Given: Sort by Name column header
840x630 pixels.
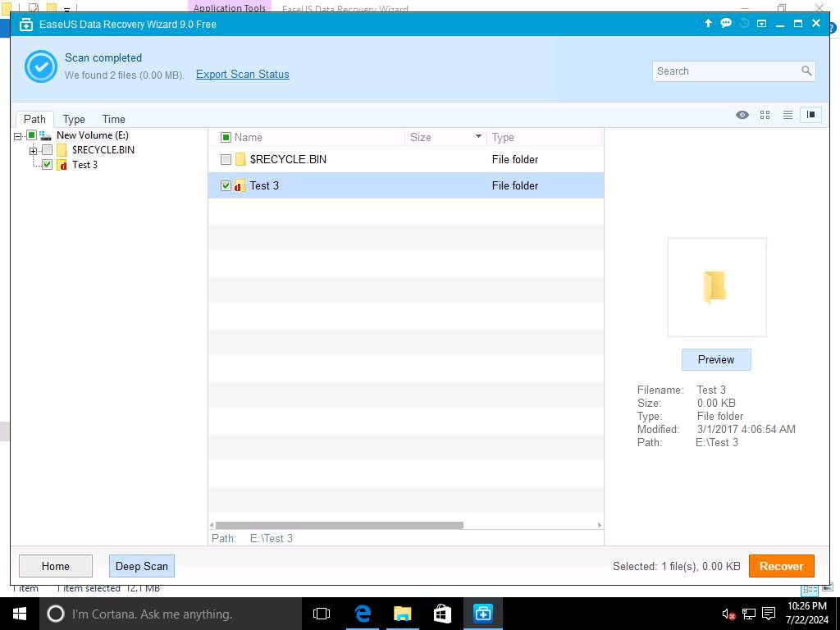Looking at the screenshot, I should (x=248, y=137).
